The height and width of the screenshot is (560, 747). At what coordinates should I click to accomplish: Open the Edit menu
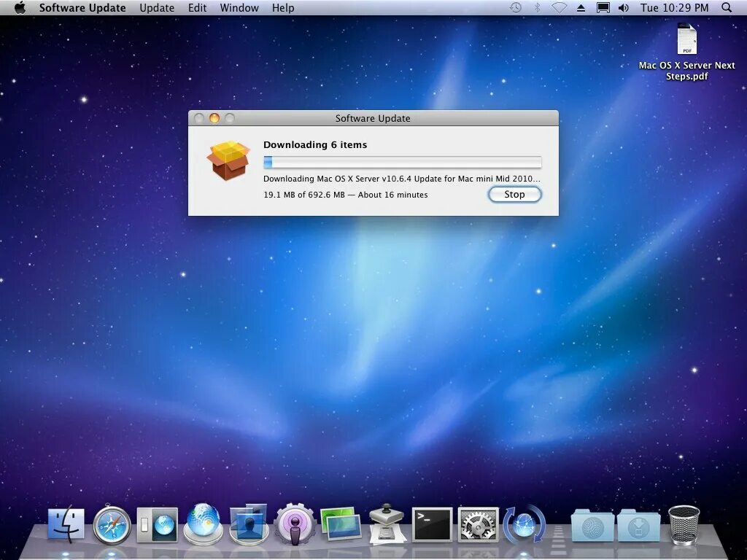point(197,8)
